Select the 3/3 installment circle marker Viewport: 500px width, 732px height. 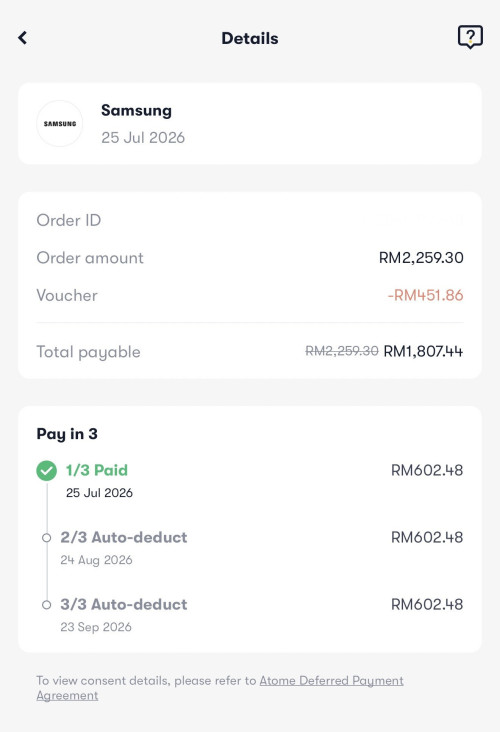pyautogui.click(x=46, y=605)
